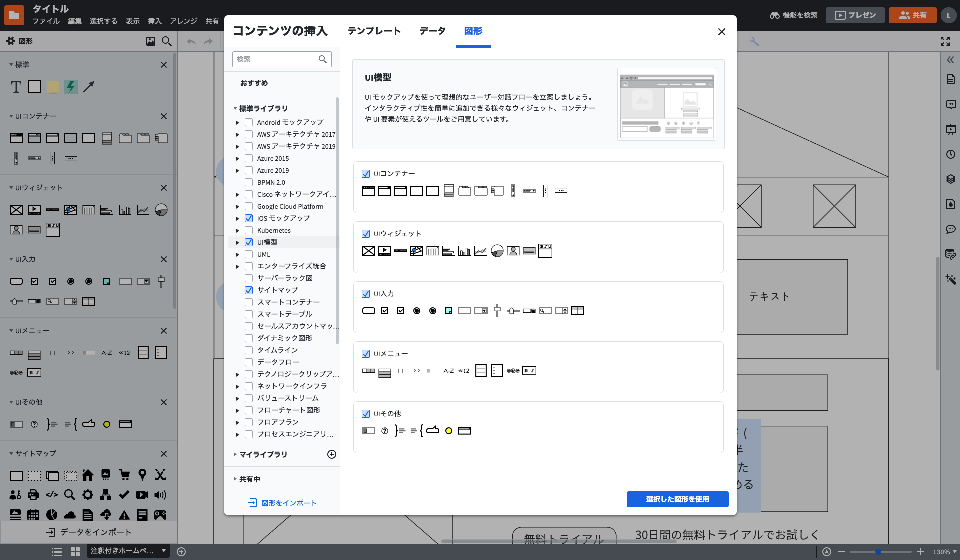
Task: Collapse the 標準ライブラリ section
Action: point(235,108)
